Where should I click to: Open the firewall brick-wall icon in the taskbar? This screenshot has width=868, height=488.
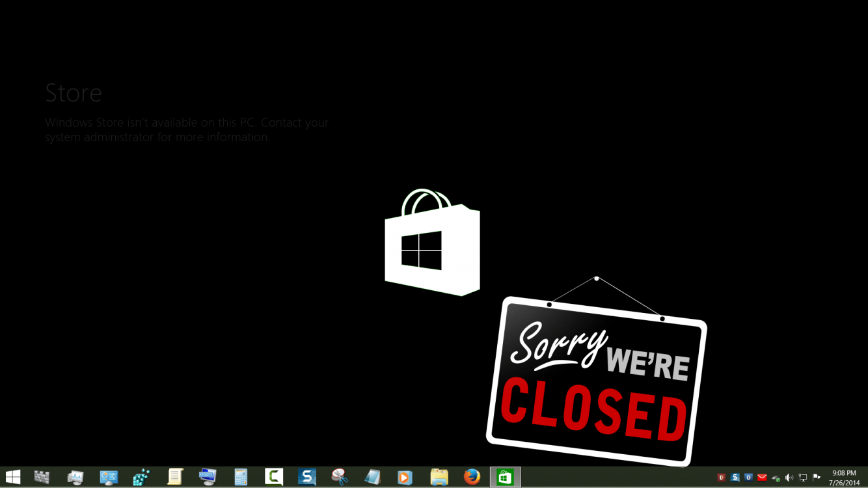click(x=42, y=477)
